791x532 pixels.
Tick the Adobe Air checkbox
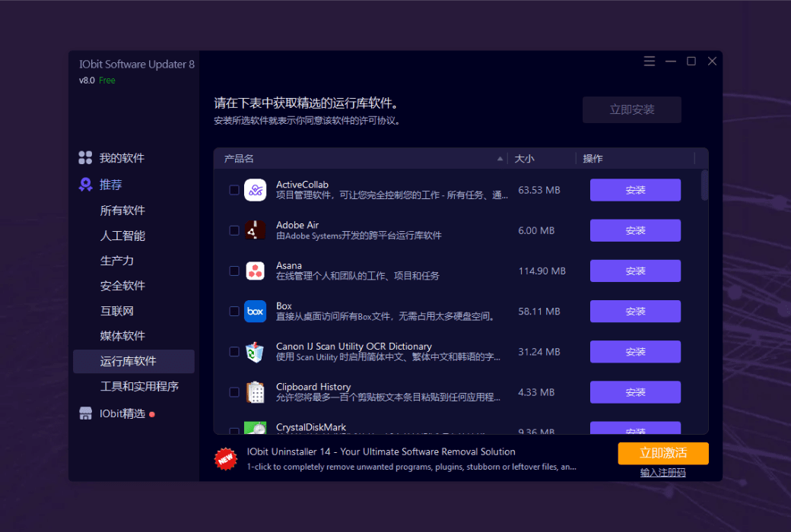point(234,230)
